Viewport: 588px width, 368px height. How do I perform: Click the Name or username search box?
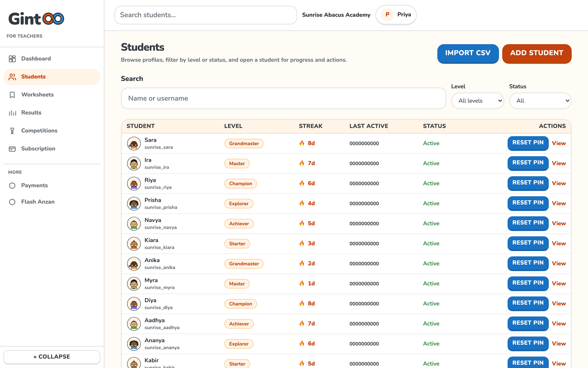pos(283,98)
